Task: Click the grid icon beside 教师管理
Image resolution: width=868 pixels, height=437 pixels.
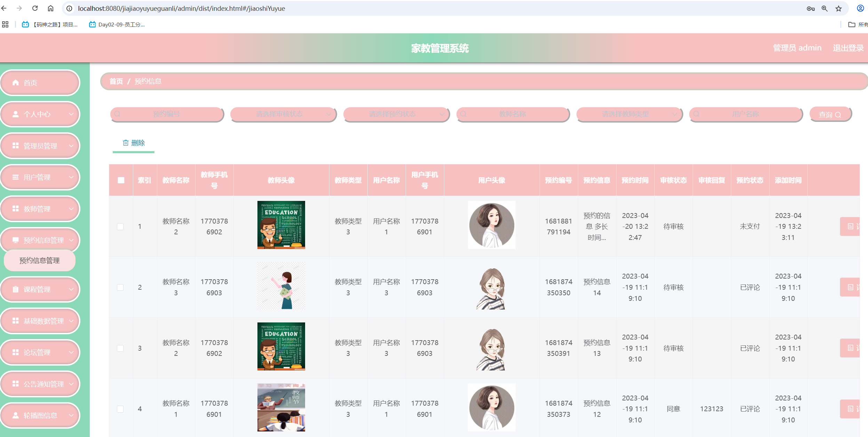Action: pos(16,209)
